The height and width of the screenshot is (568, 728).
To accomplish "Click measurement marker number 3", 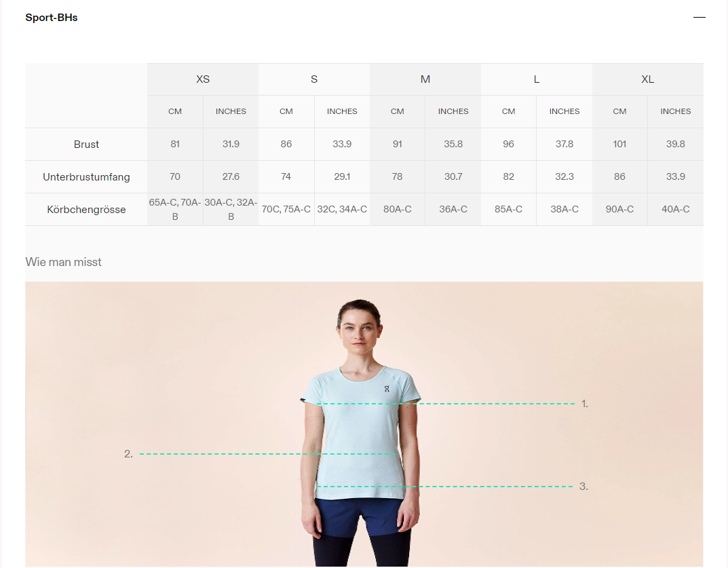I will point(583,487).
